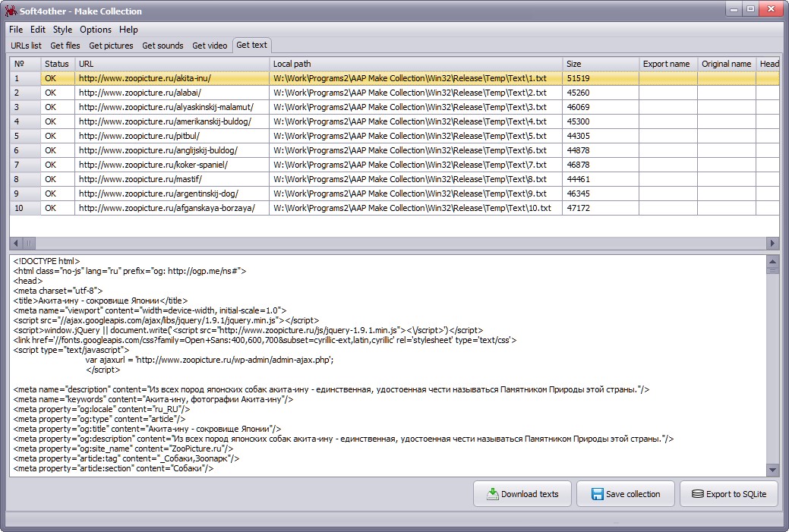This screenshot has width=789, height=532.
Task: Click the table's horizontal scroll right arrow
Action: click(772, 244)
